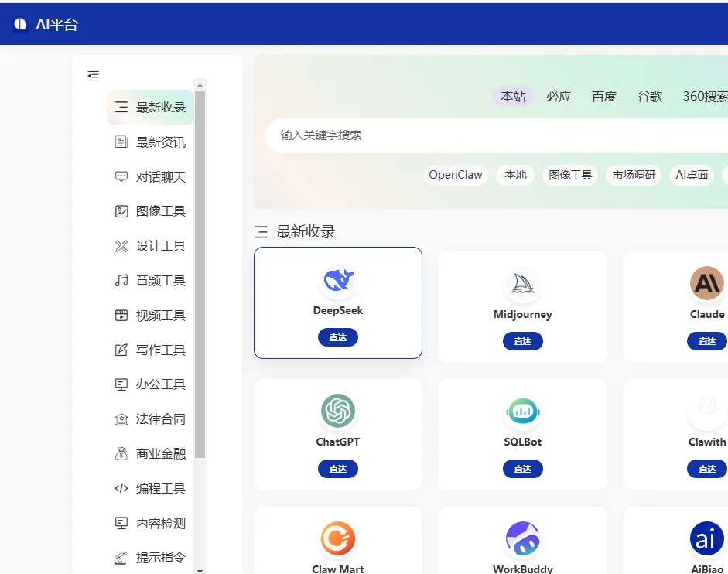This screenshot has width=728, height=574.
Task: Click the sidebar scrollbar down arrow
Action: 200,571
